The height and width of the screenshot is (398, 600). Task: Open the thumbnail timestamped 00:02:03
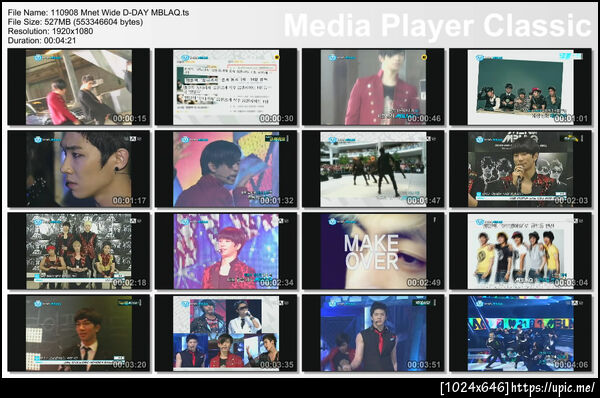pos(520,169)
